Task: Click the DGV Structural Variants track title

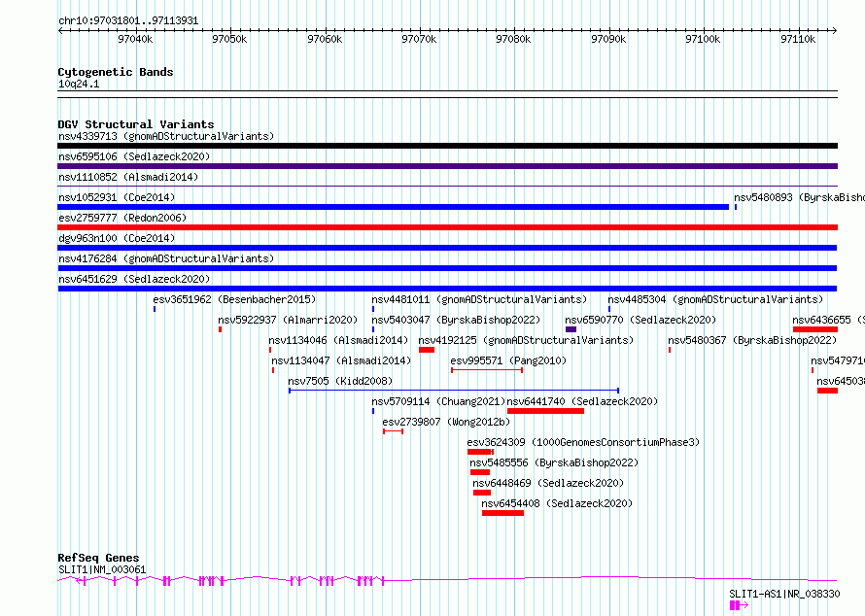Action: tap(136, 124)
